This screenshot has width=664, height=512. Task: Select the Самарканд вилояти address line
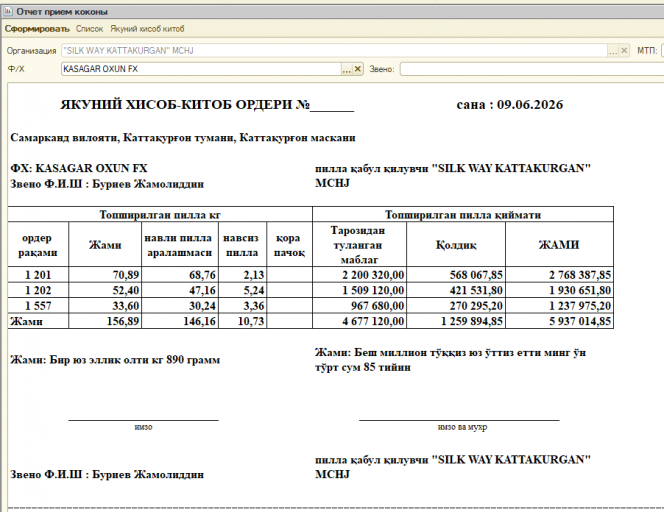183,138
